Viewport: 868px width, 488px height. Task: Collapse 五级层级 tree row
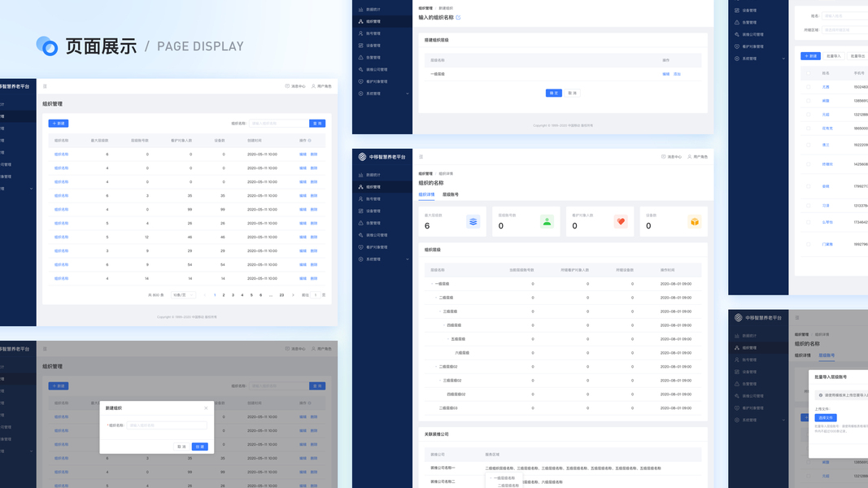pyautogui.click(x=448, y=339)
